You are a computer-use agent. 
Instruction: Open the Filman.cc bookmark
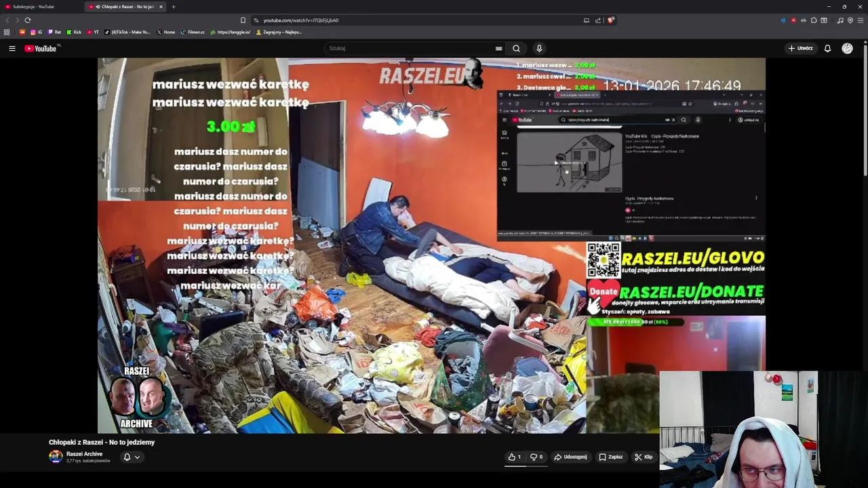(193, 32)
